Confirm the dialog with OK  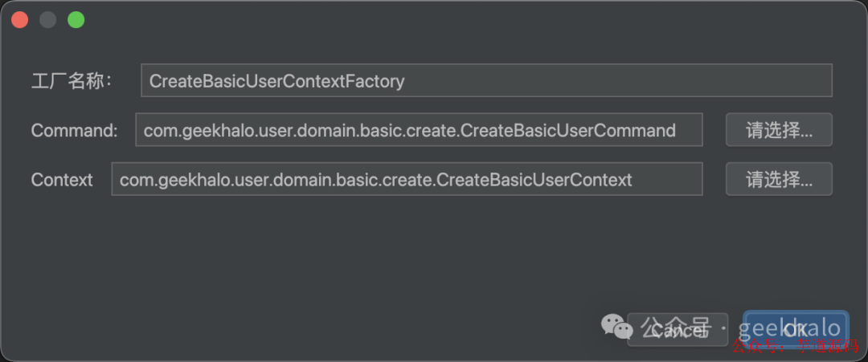[x=796, y=330]
